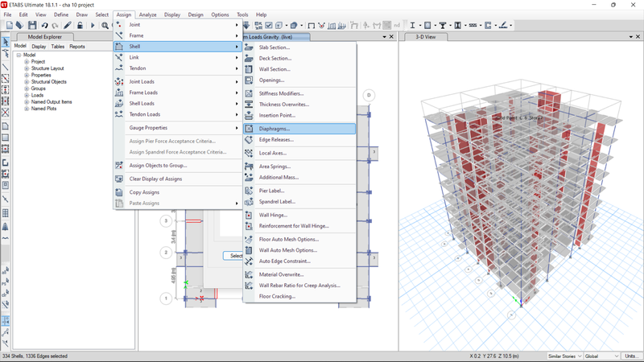Click the Wall Hinge menu icon
Screen dimensions: 644x362
click(249, 215)
